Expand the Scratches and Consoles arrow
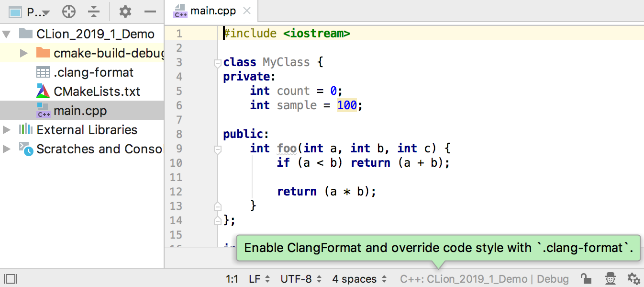Image resolution: width=644 pixels, height=287 pixels. [6, 149]
